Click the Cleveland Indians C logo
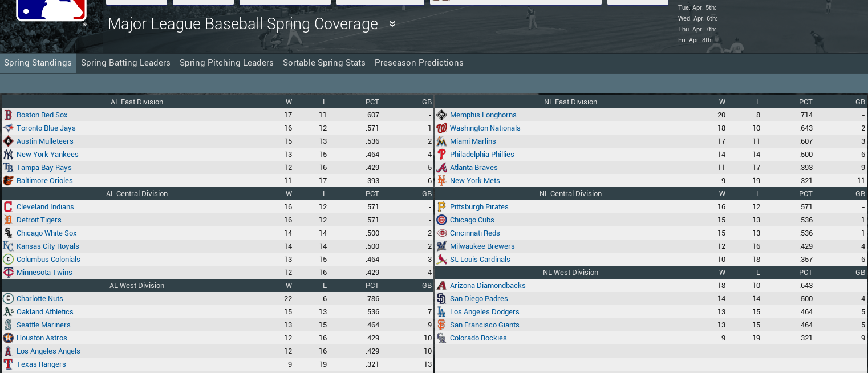This screenshot has width=868, height=373. 8,207
